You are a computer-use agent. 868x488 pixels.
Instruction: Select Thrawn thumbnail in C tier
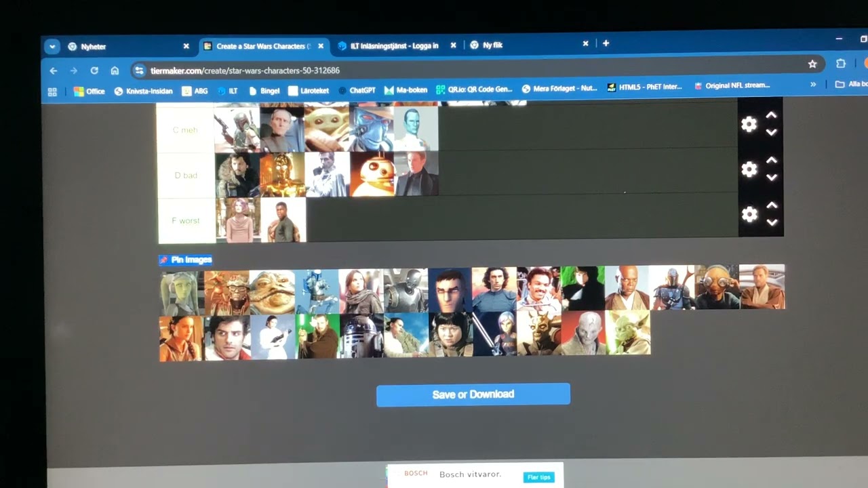click(x=416, y=127)
